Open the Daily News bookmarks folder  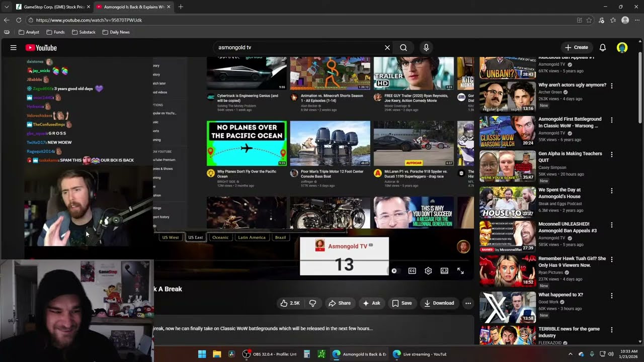(116, 32)
